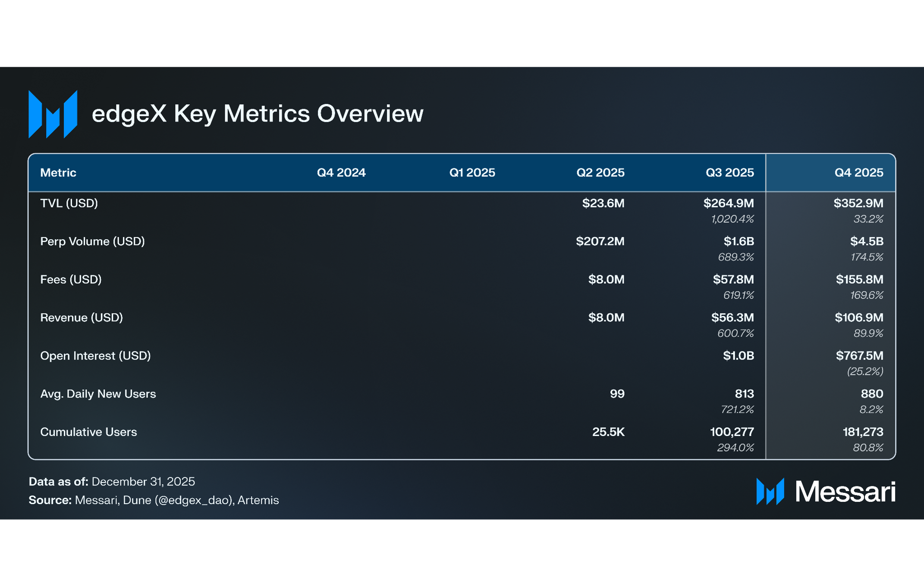Click the Q2 2025 column header
Screen dimensions: 924x586
tap(600, 172)
